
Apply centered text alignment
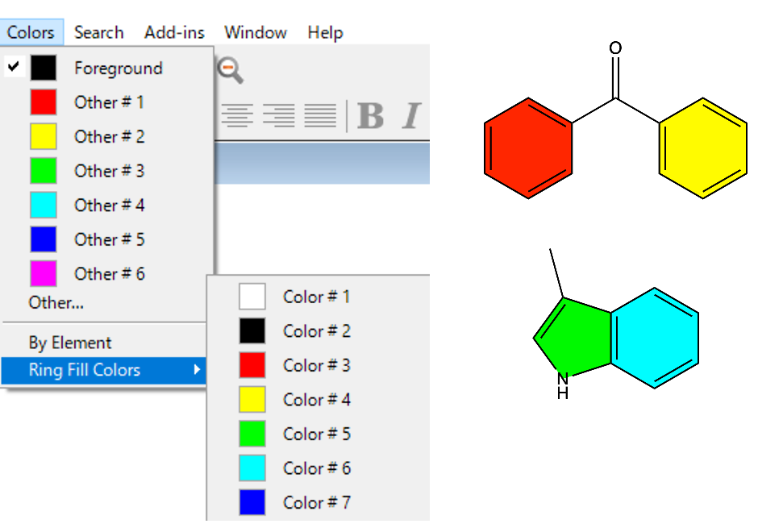[x=278, y=115]
